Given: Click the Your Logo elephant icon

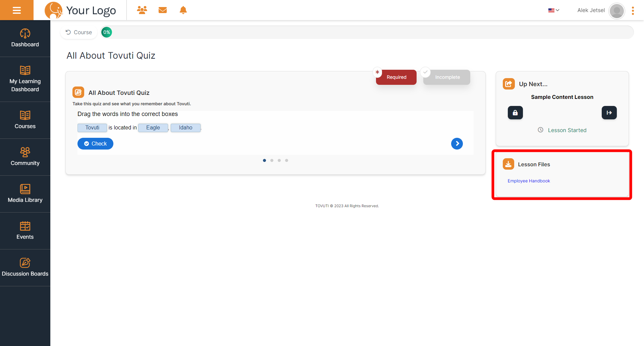Looking at the screenshot, I should (54, 10).
